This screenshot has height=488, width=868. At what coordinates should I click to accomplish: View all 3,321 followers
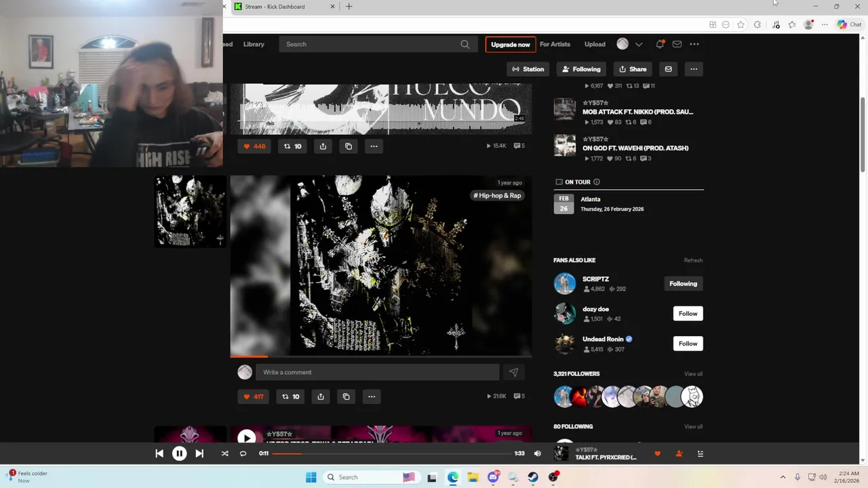(x=693, y=374)
